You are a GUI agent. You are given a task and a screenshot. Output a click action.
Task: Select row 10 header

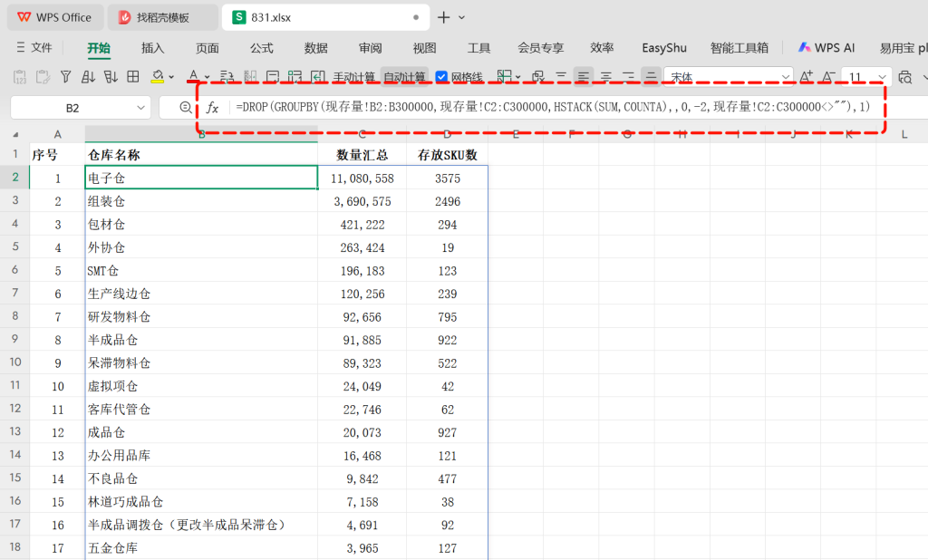coord(14,362)
